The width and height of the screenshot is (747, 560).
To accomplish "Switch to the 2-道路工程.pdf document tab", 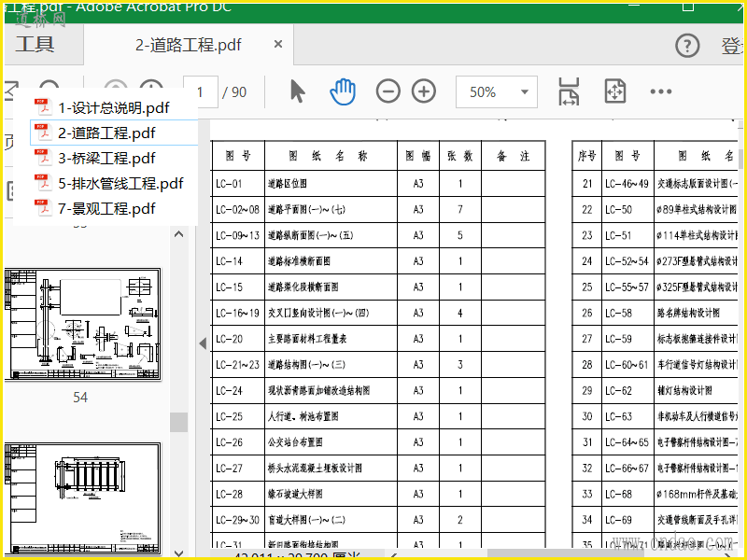I will tap(189, 45).
